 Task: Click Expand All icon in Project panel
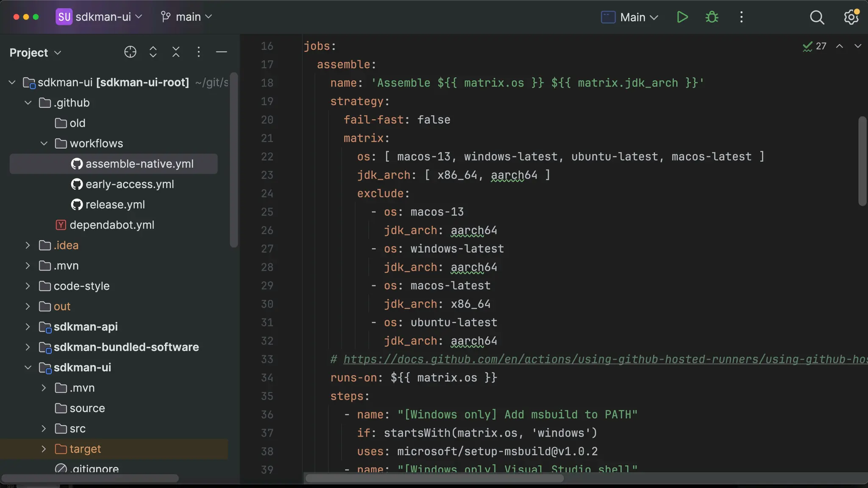[x=153, y=52]
